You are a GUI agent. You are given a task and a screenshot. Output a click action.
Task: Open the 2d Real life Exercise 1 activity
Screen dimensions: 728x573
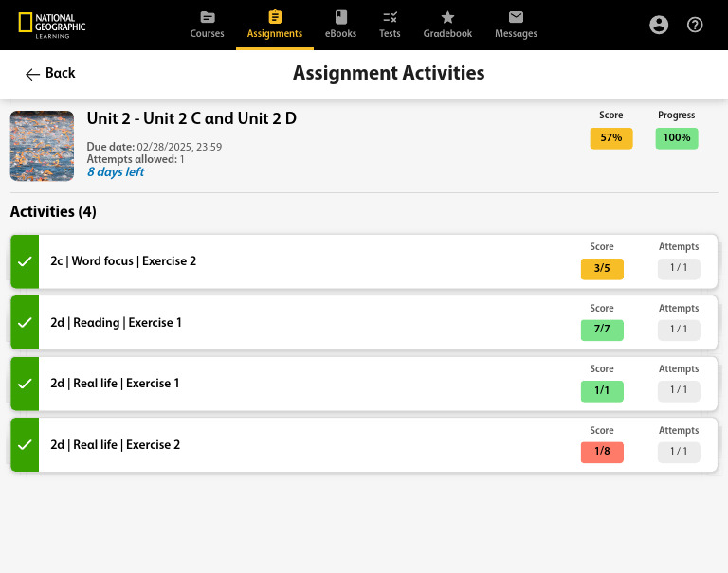(115, 384)
